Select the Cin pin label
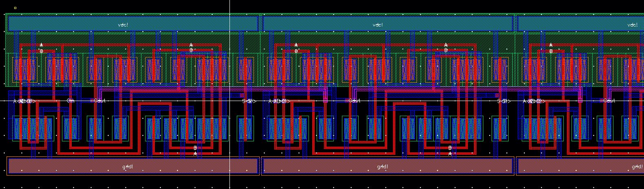This screenshot has height=189, width=644. [71, 101]
